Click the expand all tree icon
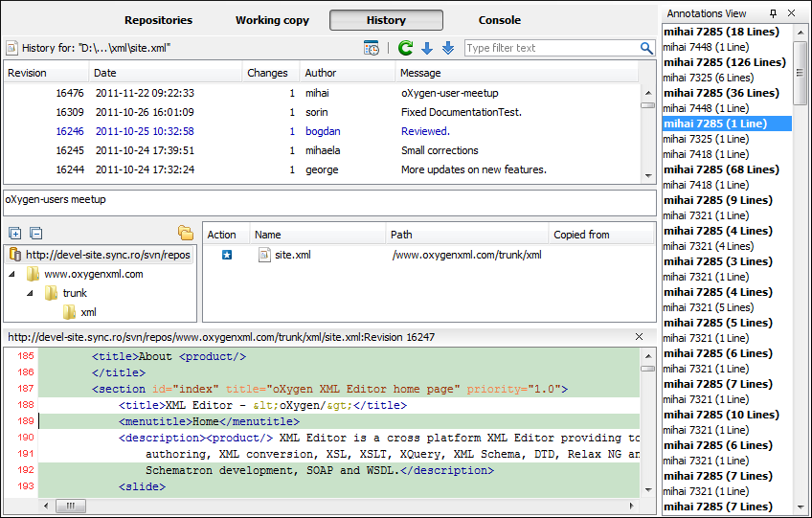Screen dimensions: 812x518 14,233
